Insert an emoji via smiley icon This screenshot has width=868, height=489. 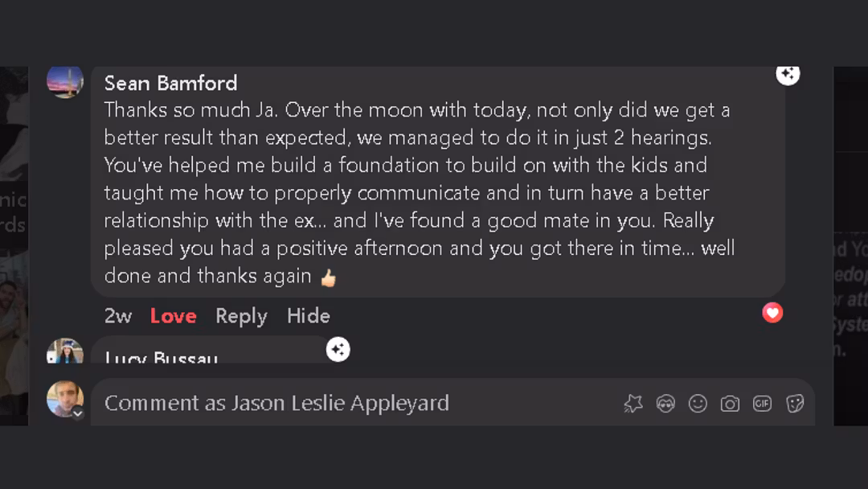[698, 404]
